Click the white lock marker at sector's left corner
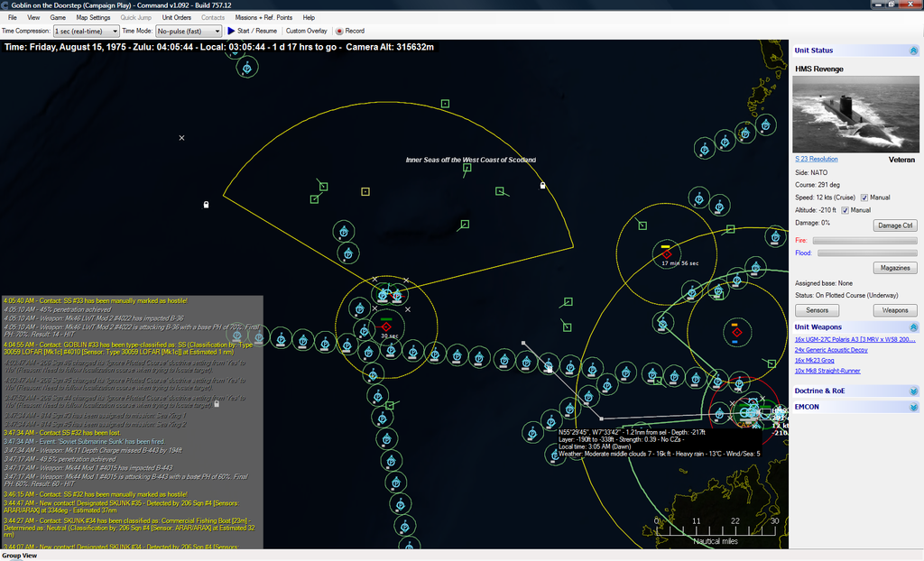 pos(207,205)
